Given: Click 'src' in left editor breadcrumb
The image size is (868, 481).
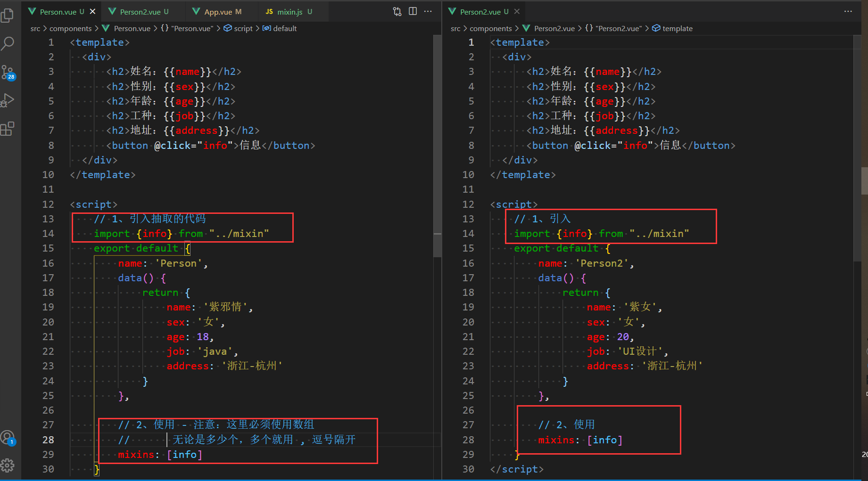Looking at the screenshot, I should pyautogui.click(x=35, y=28).
